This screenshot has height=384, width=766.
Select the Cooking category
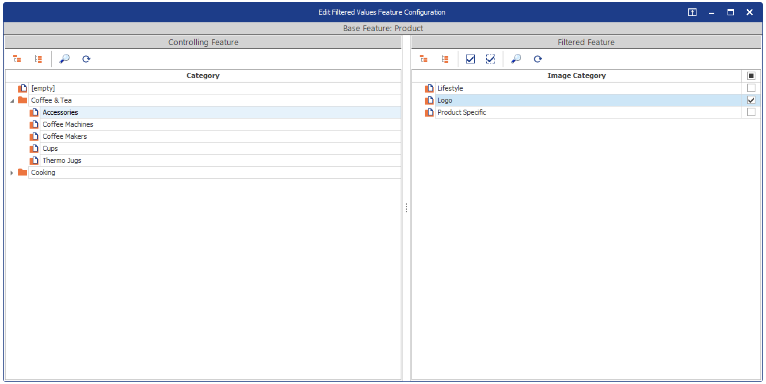point(215,172)
